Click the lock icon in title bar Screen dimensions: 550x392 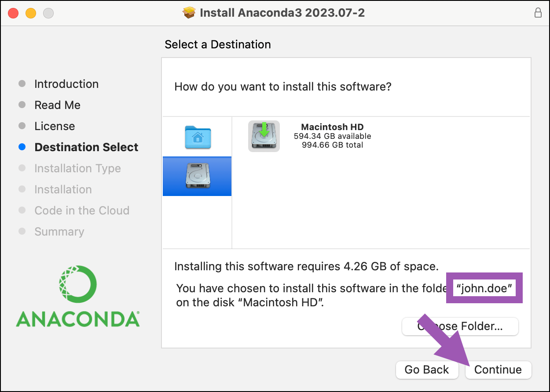(538, 13)
